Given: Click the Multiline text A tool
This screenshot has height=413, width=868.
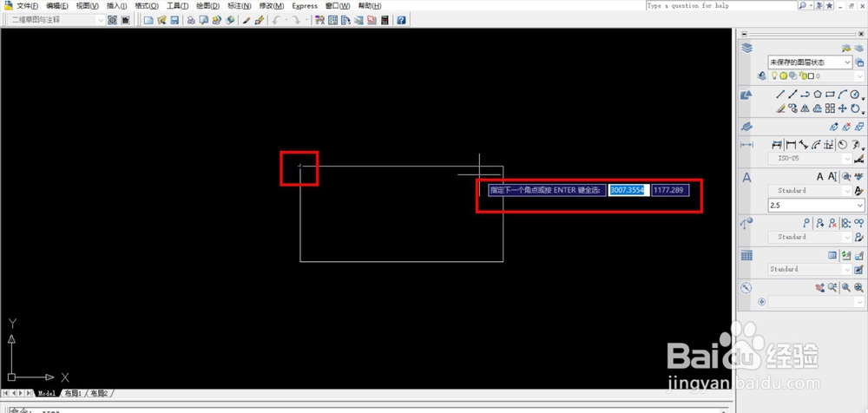Looking at the screenshot, I should click(x=820, y=176).
